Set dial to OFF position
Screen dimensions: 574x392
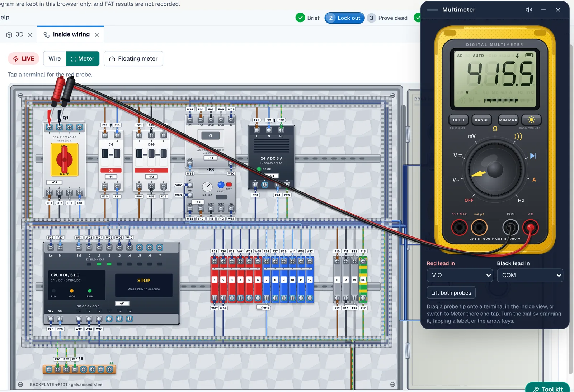pyautogui.click(x=469, y=200)
